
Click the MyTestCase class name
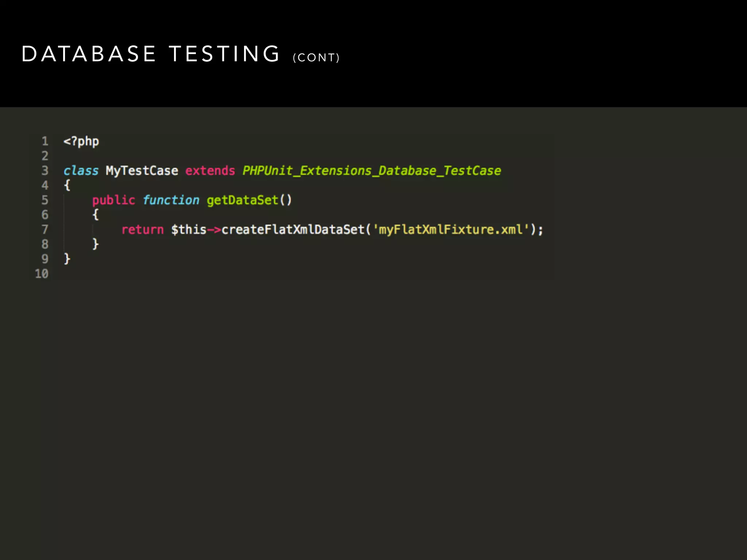(142, 171)
